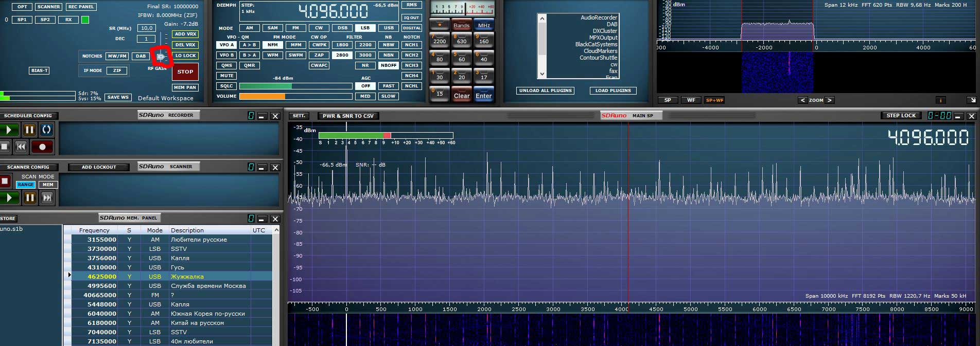Skip to next signal in the Scanner panel
The image size is (980, 346).
click(x=47, y=197)
